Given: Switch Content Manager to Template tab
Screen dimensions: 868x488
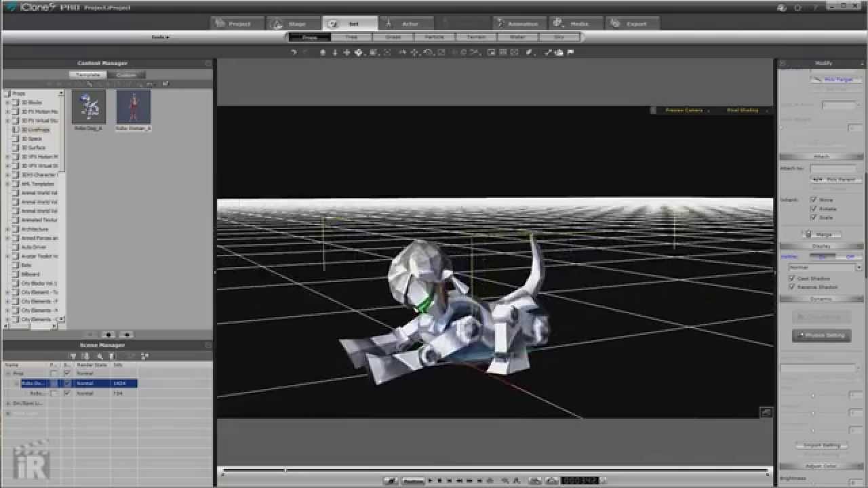Looking at the screenshot, I should coord(87,75).
